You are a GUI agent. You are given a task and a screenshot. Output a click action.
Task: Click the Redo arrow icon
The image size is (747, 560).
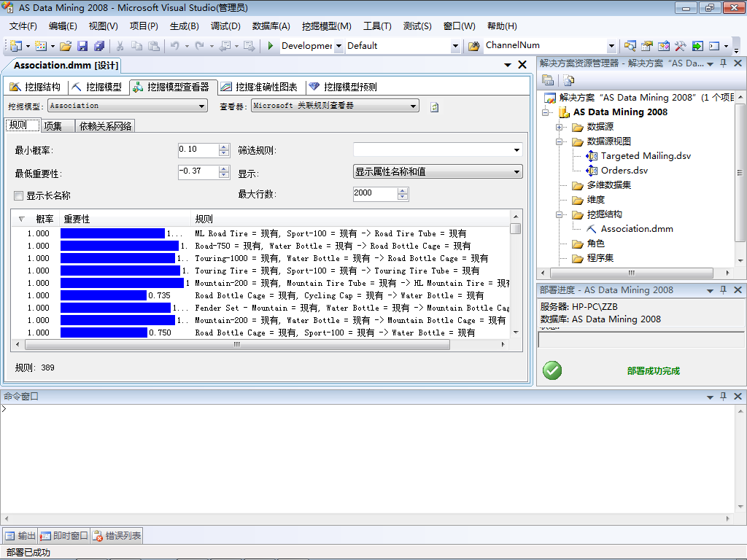click(x=200, y=46)
